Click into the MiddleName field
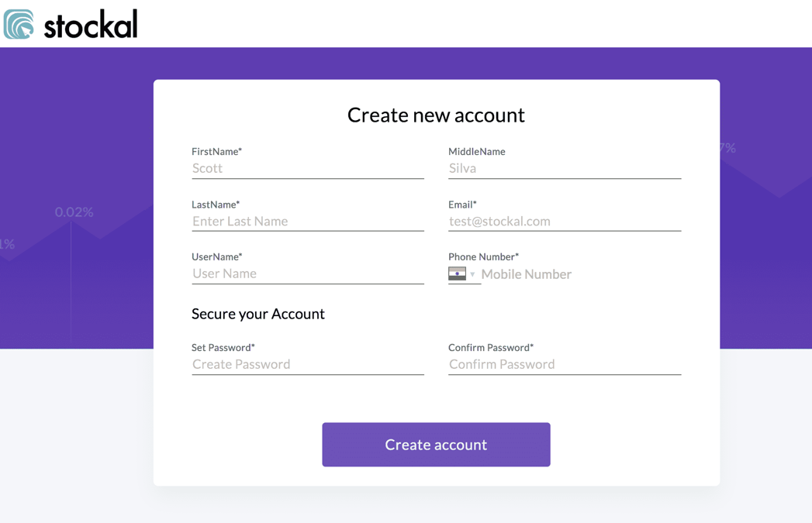 pos(564,168)
